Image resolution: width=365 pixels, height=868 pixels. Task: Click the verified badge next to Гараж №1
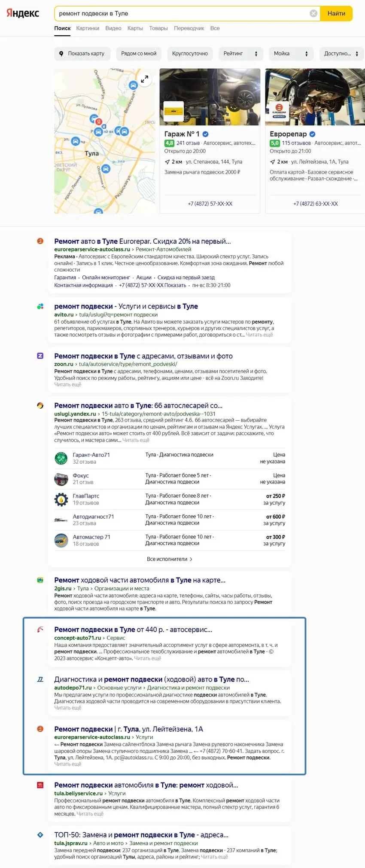[206, 134]
